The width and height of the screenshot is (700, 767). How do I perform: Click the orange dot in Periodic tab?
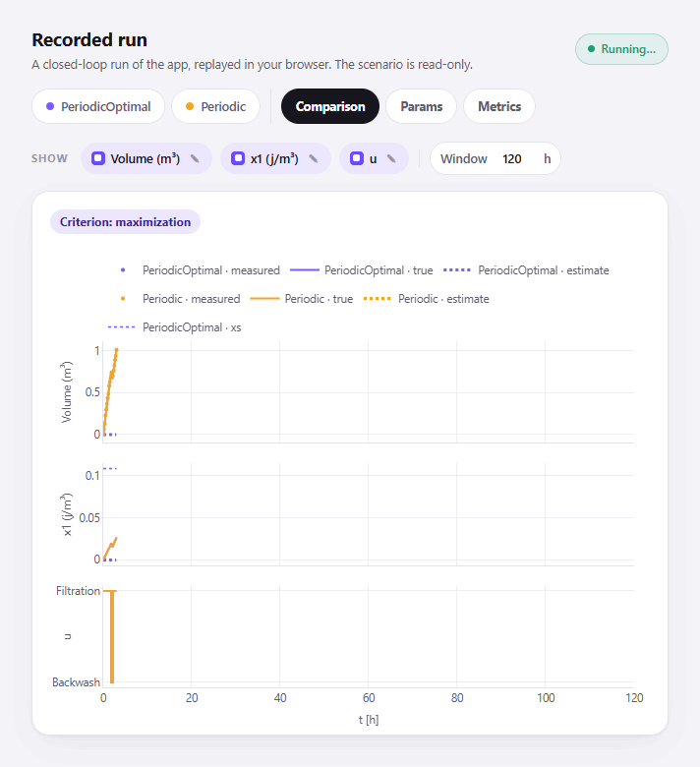coord(190,106)
